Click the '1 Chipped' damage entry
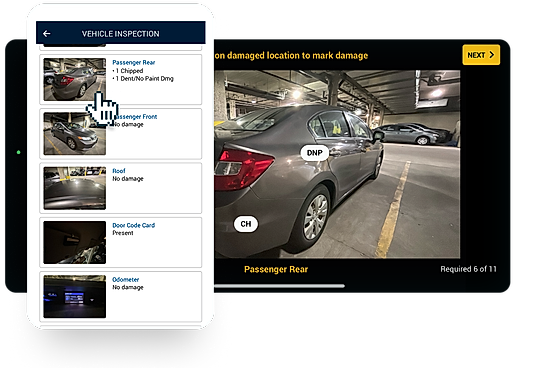Image resolution: width=548 pixels, height=368 pixels. (x=128, y=71)
